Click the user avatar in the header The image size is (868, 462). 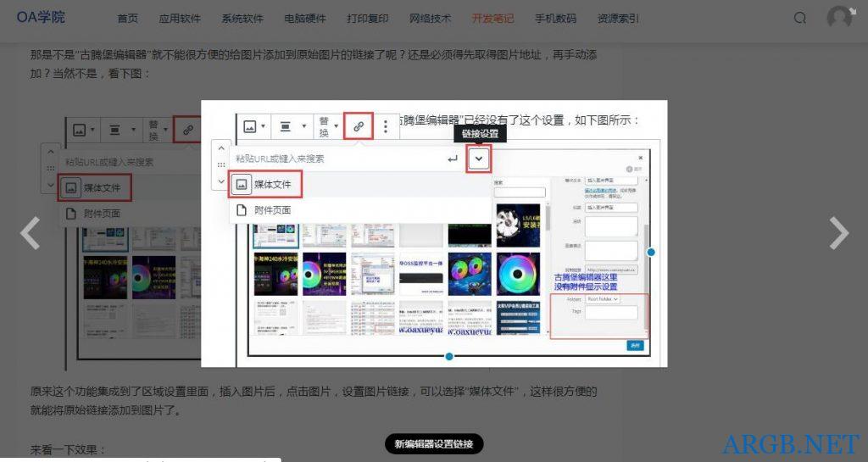840,17
